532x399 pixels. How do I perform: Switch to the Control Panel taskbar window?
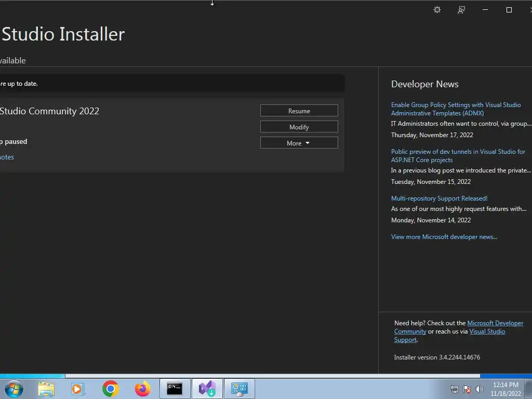(239, 389)
